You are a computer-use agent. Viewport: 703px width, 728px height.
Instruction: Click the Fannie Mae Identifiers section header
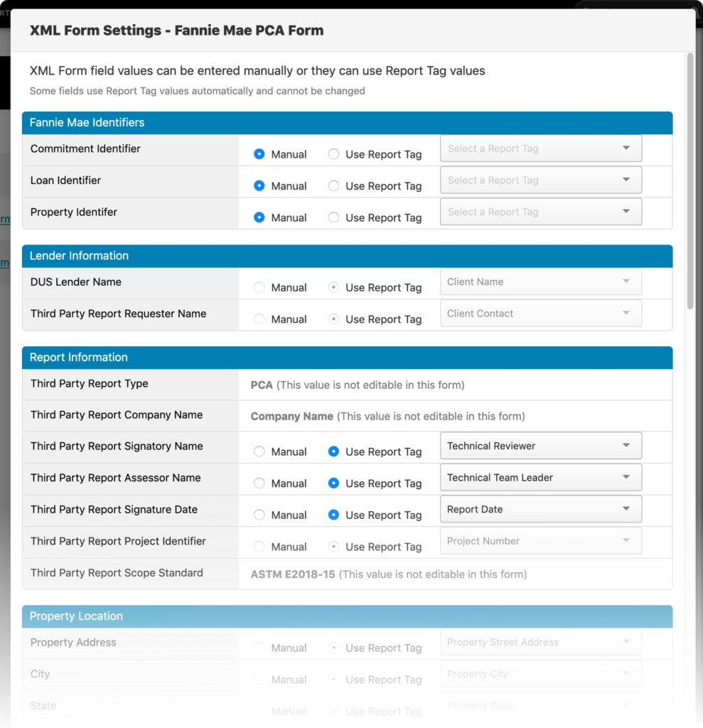(x=348, y=122)
